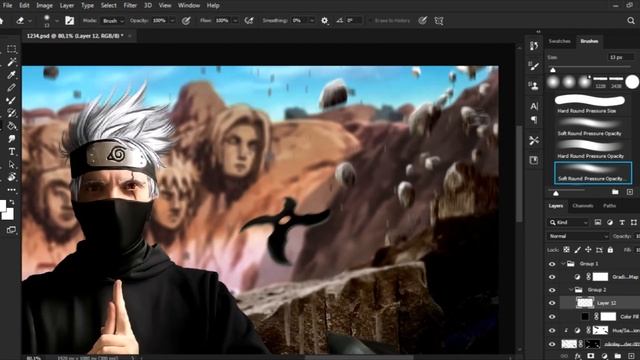Add layer style fx button
The image size is (640, 360).
578,356
